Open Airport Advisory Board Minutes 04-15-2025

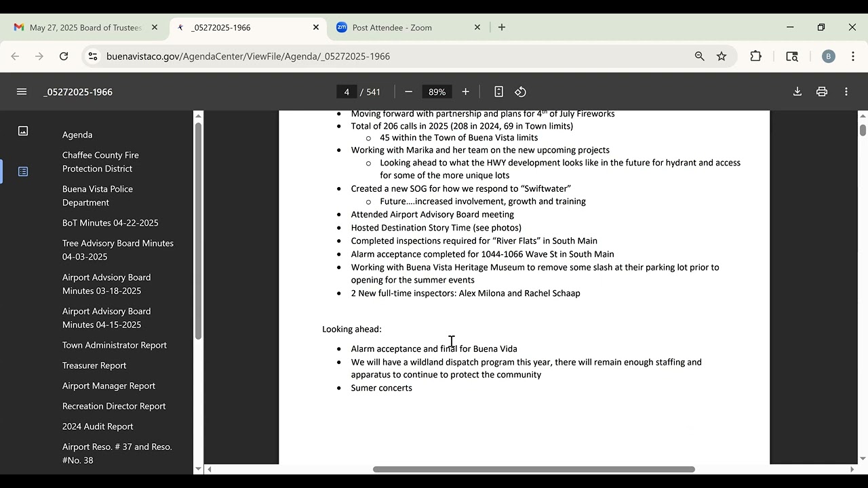[106, 318]
